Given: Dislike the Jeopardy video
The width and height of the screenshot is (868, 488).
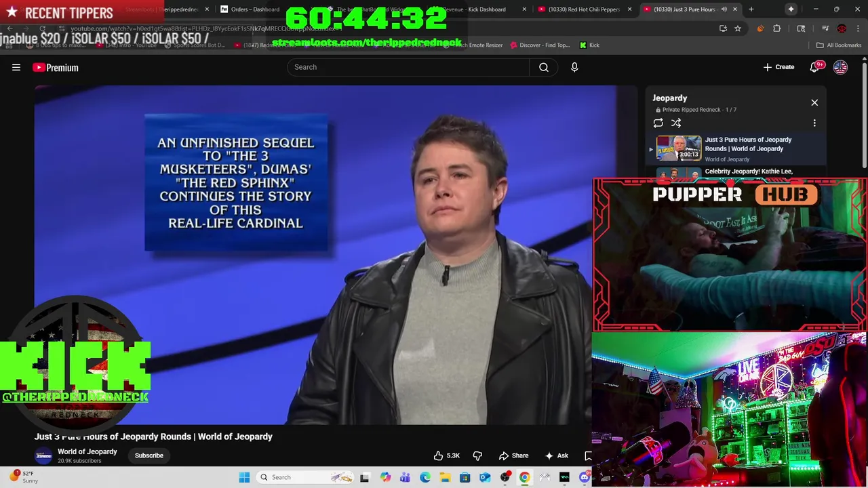Looking at the screenshot, I should (477, 455).
